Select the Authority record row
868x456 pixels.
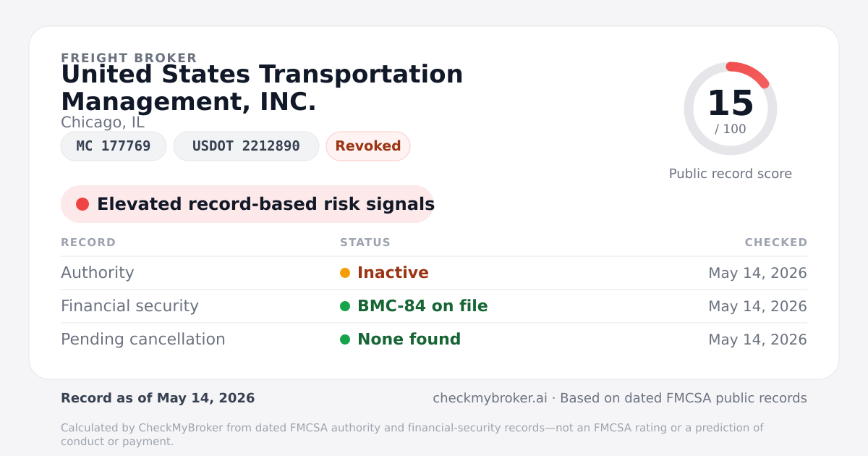coord(434,273)
